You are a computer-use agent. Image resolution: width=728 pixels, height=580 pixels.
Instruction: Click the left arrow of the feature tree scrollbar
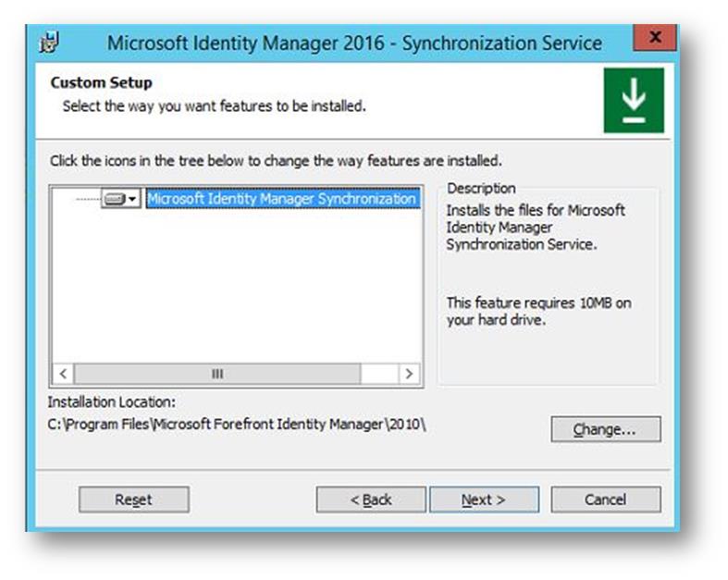pyautogui.click(x=64, y=374)
